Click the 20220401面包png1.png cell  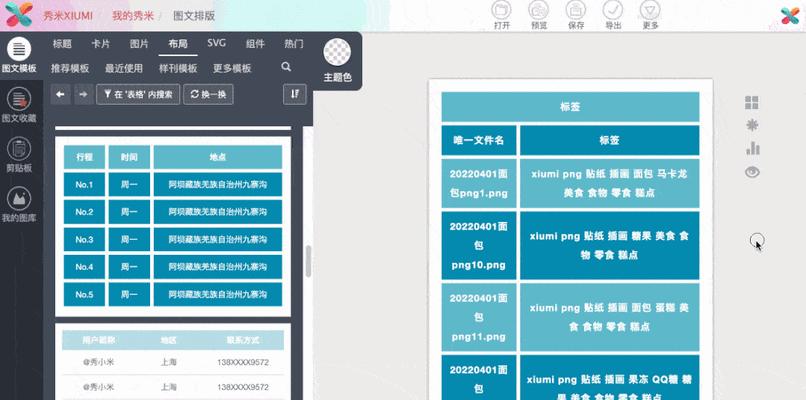(479, 184)
